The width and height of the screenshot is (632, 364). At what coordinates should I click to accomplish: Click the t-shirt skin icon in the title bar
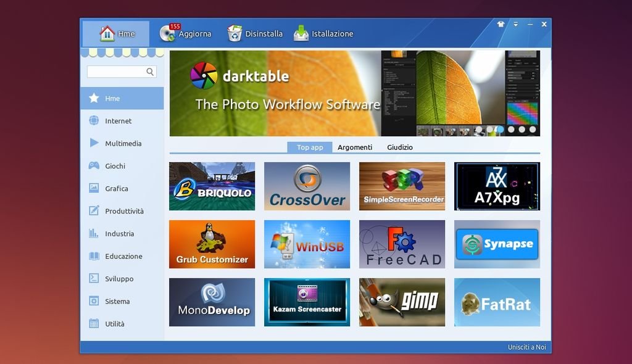[501, 25]
